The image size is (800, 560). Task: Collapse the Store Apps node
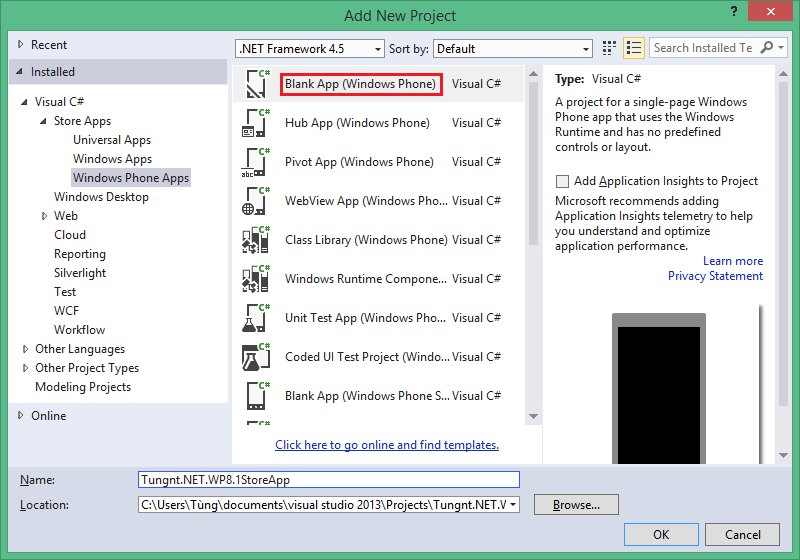click(43, 121)
